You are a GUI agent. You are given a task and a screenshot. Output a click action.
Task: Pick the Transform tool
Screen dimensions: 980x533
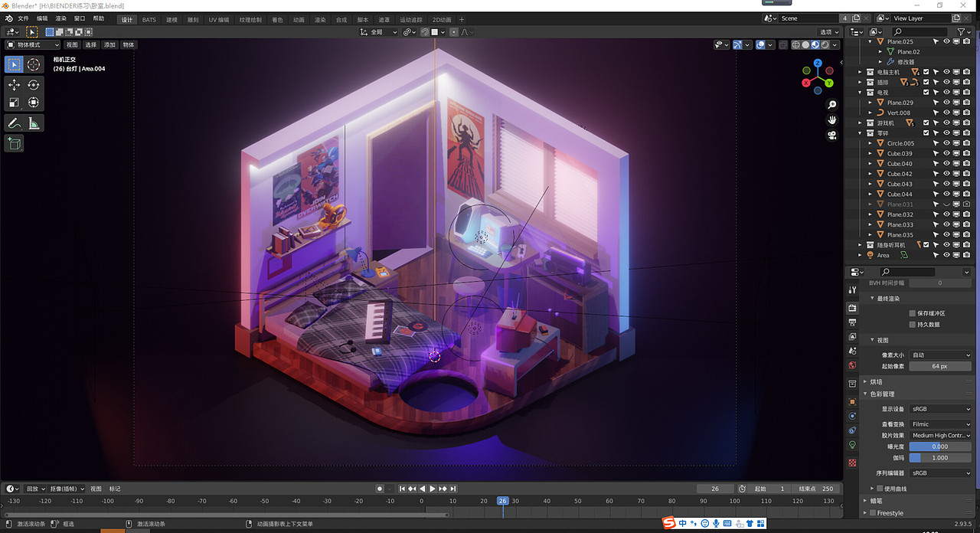[x=34, y=103]
